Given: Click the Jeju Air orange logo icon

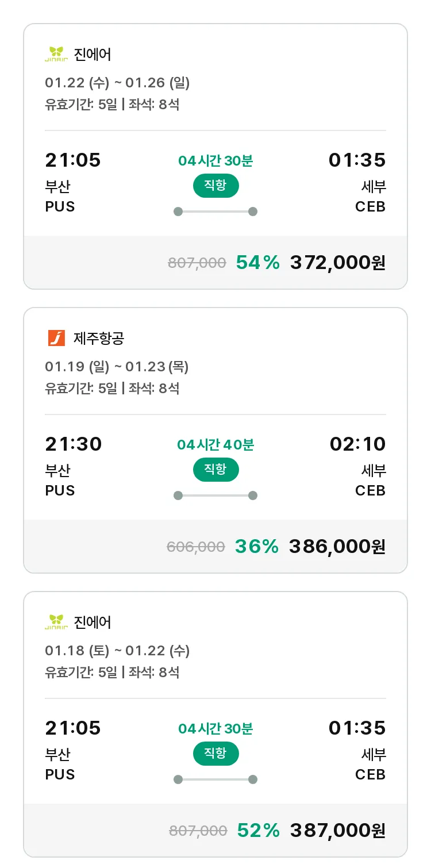Looking at the screenshot, I should click(x=56, y=338).
